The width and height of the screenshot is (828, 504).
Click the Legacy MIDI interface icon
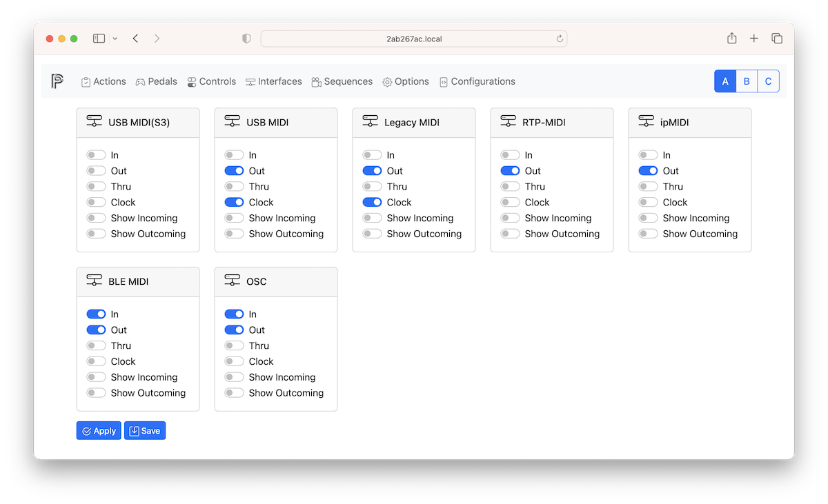(371, 122)
